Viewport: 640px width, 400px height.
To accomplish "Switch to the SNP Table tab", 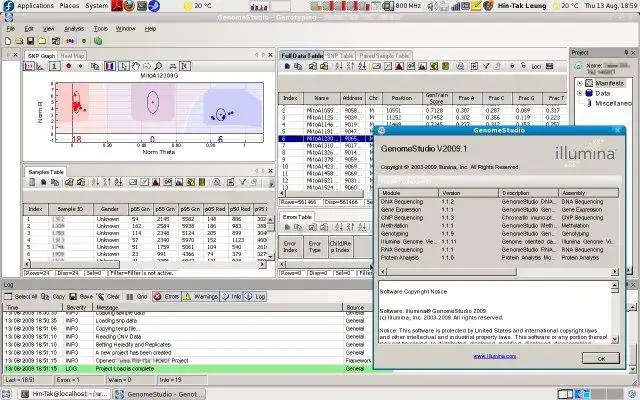I will point(340,56).
